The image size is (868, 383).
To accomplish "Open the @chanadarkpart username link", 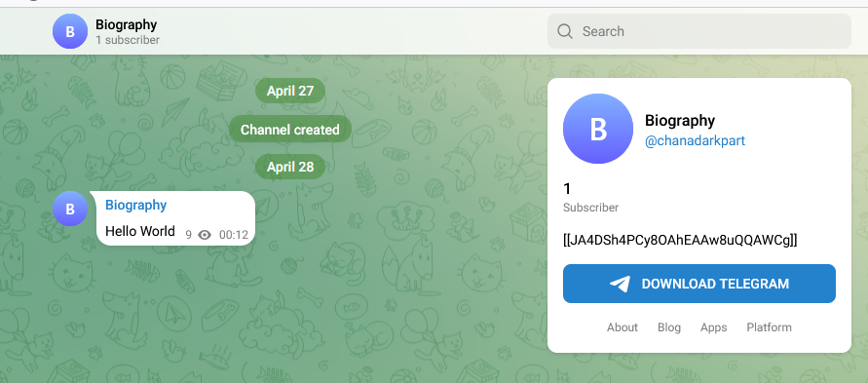I will pyautogui.click(x=695, y=140).
